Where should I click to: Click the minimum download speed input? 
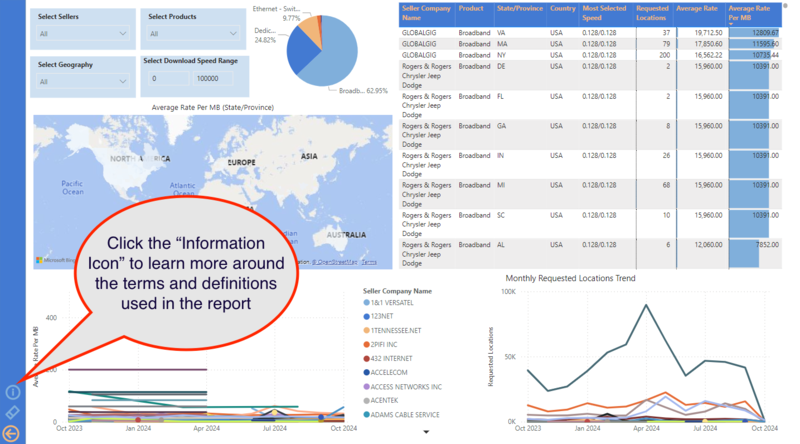(169, 78)
